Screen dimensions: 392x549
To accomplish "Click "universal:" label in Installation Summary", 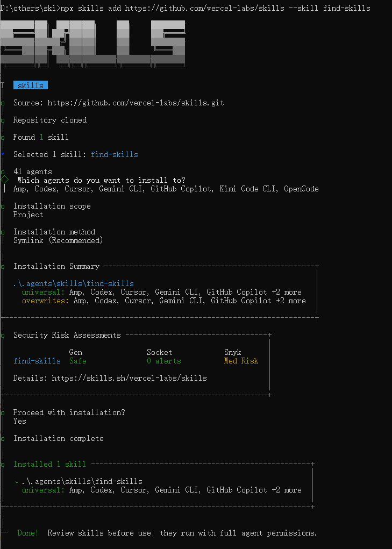I will tap(44, 292).
